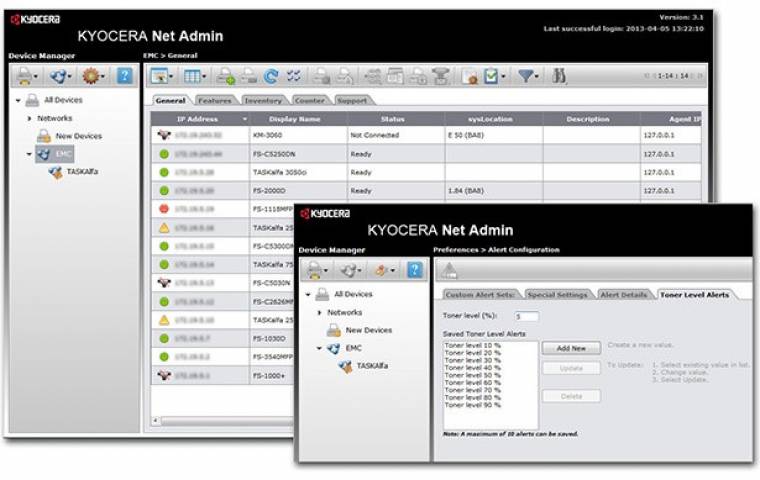Open the blue network group menu in the back window
Viewport: 760px width, 480px height.
60,76
